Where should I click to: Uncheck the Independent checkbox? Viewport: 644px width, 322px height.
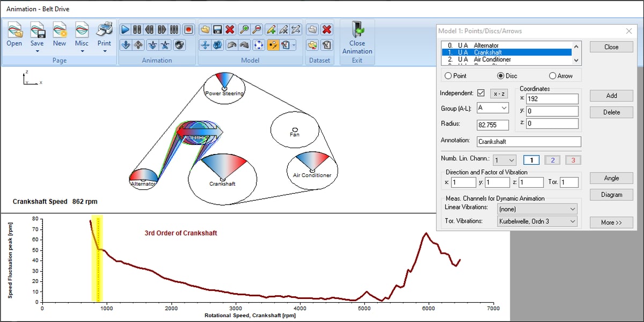pos(481,92)
